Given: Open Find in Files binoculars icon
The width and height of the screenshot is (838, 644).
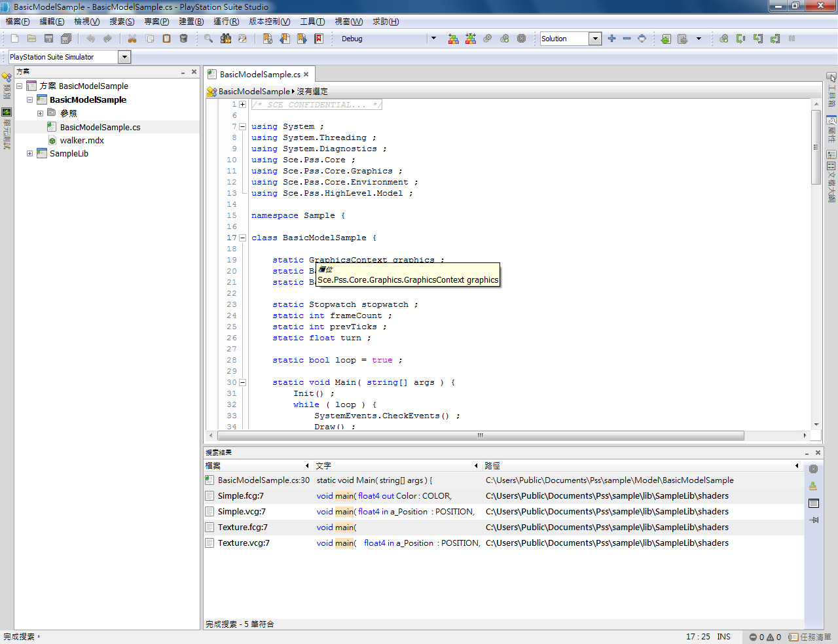Looking at the screenshot, I should pyautogui.click(x=225, y=39).
